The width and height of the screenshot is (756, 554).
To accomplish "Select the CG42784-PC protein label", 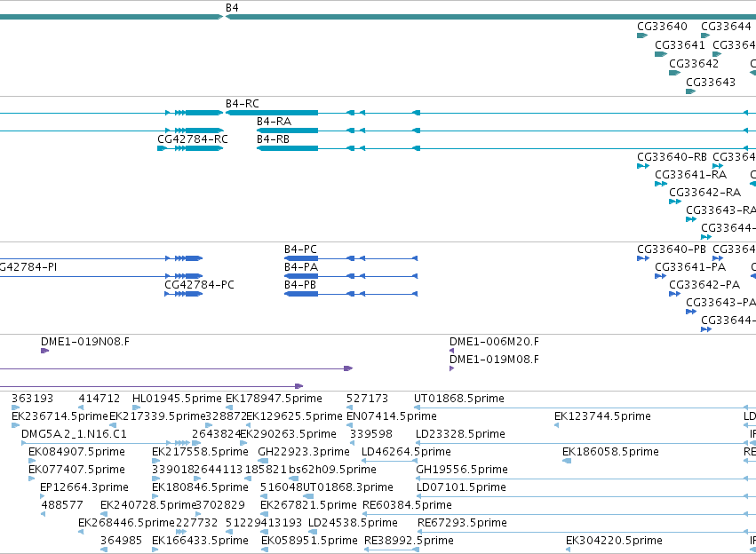I will (200, 286).
